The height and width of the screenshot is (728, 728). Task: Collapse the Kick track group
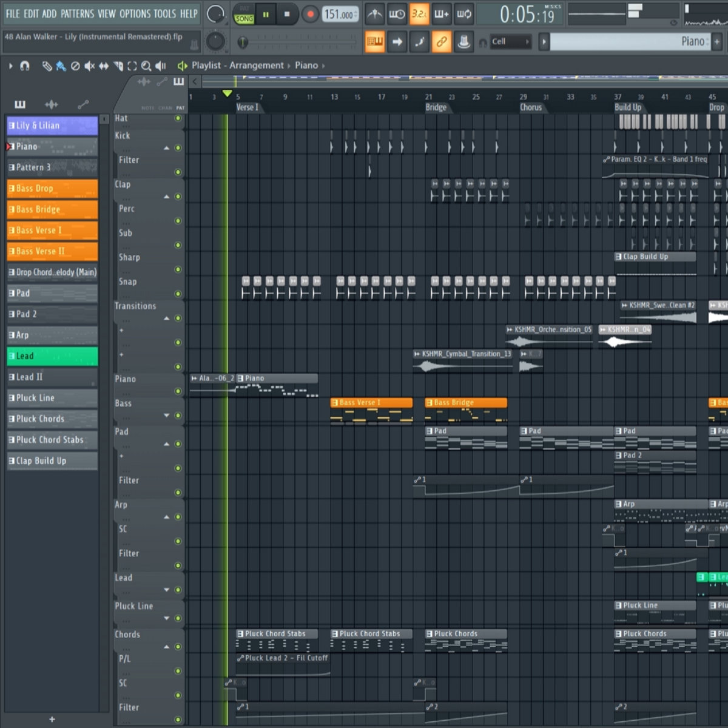(166, 148)
